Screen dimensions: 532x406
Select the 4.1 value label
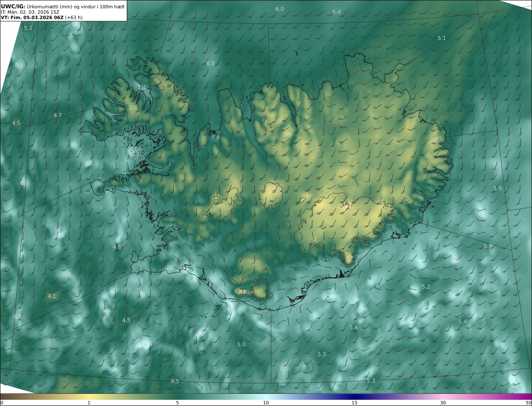click(52, 296)
